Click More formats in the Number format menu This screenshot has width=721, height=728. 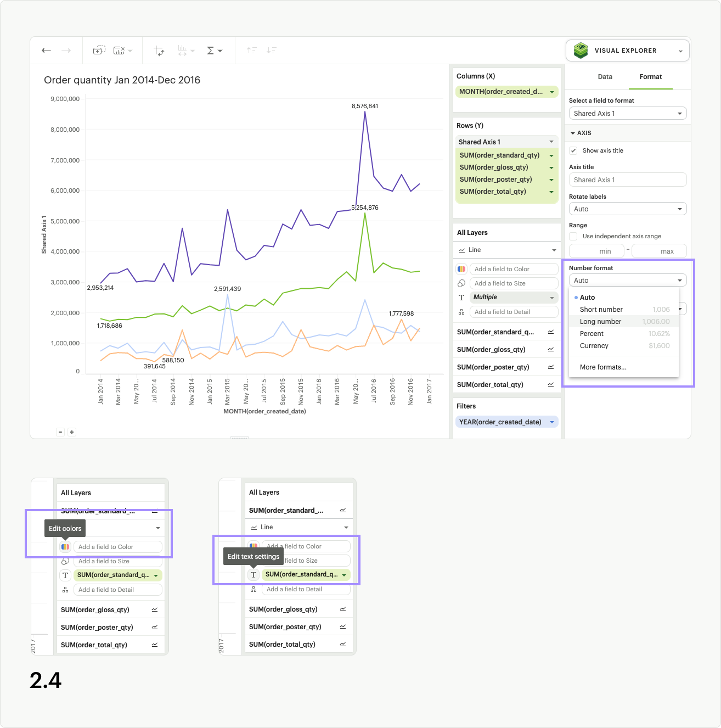(x=602, y=367)
